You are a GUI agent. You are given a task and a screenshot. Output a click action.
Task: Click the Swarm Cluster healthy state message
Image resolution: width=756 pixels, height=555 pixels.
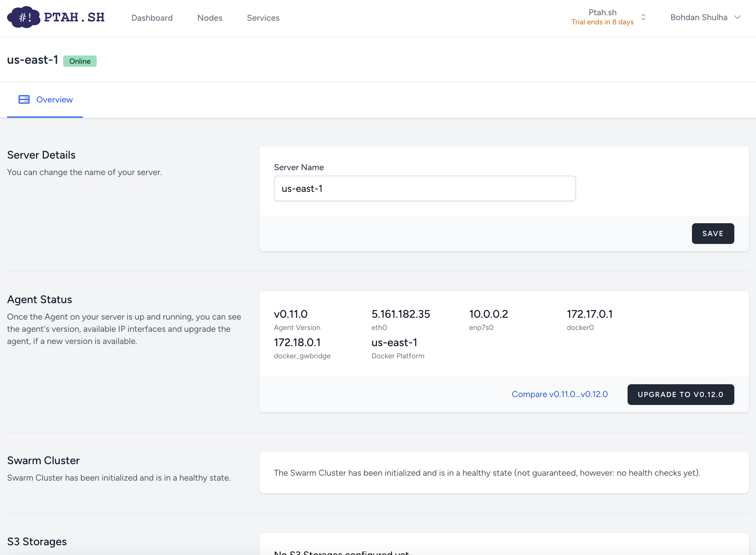487,473
